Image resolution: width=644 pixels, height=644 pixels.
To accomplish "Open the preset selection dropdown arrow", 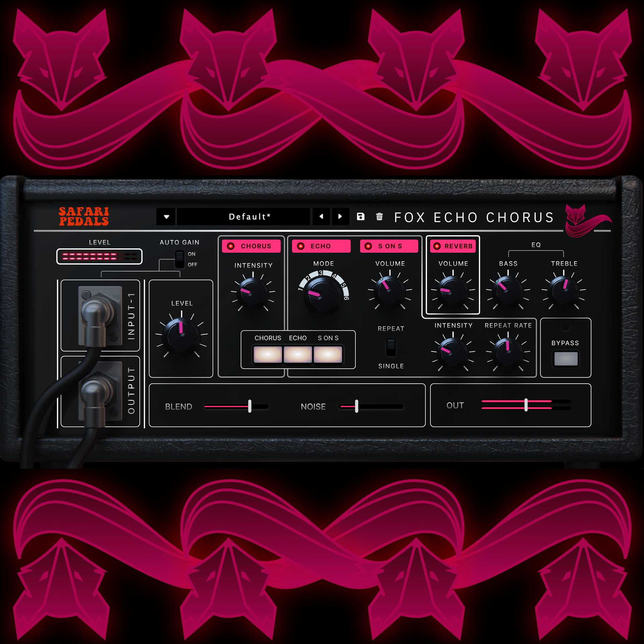I will [166, 217].
